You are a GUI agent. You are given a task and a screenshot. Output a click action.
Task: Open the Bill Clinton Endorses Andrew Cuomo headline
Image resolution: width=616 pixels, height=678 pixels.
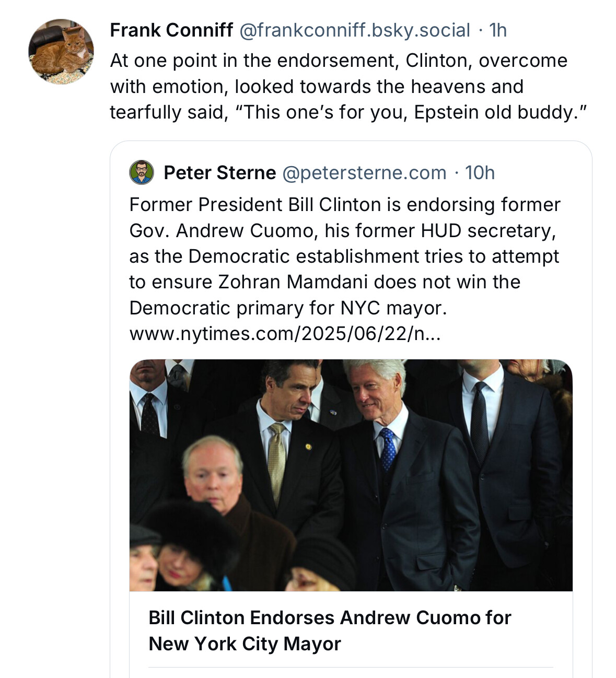tap(330, 630)
